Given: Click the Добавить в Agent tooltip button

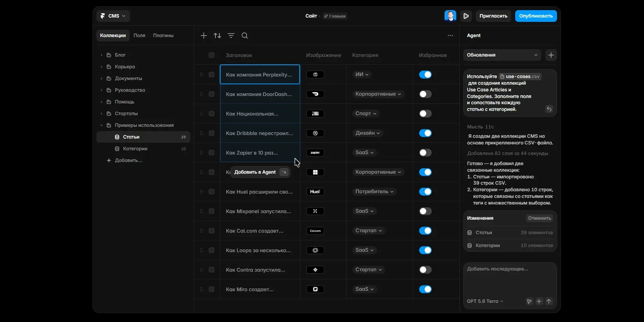Looking at the screenshot, I should coord(260,172).
